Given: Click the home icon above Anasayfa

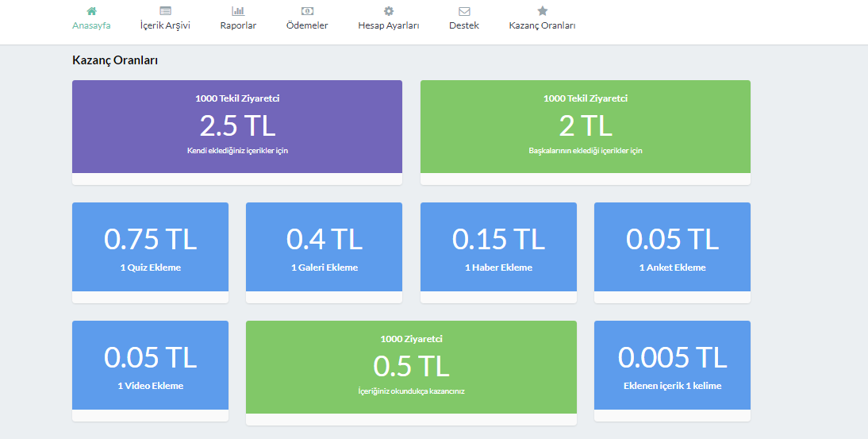Looking at the screenshot, I should coord(91,11).
